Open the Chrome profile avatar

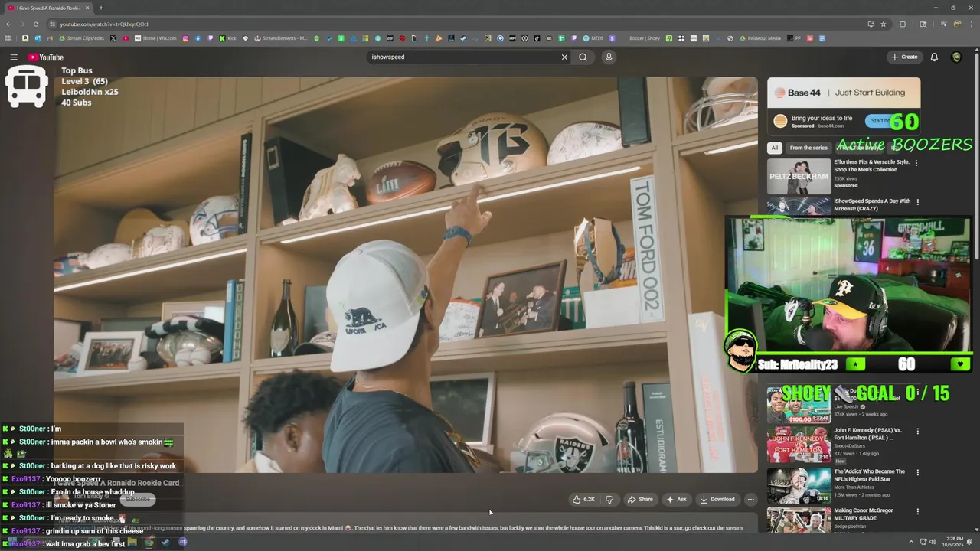957,24
